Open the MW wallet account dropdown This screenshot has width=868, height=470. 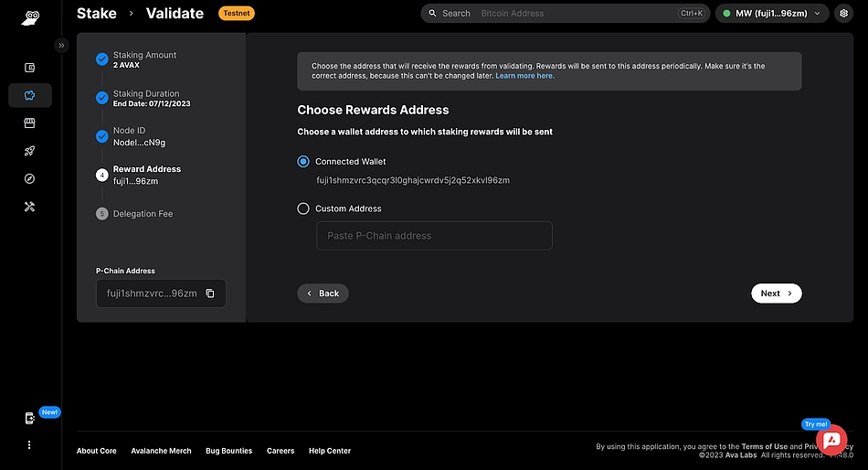click(x=772, y=14)
